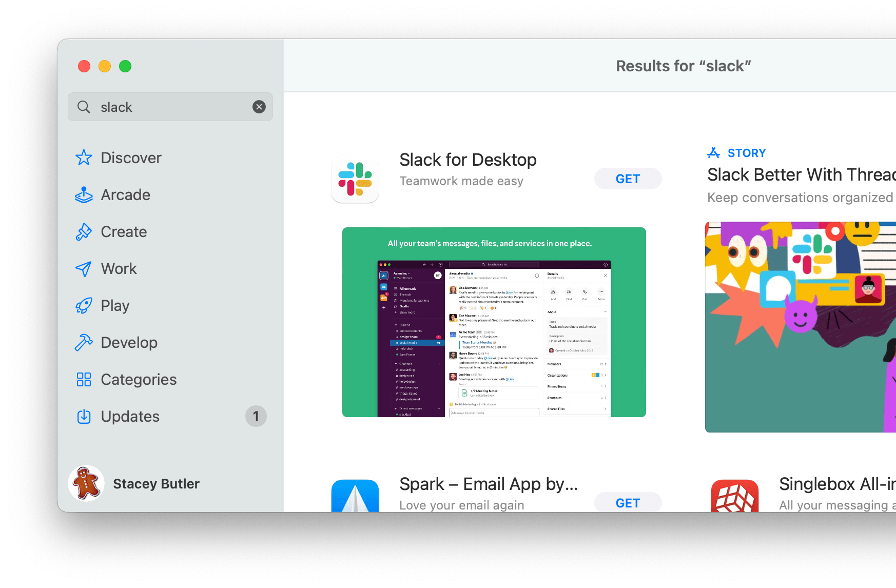This screenshot has width=896, height=588.
Task: Select the Discover star icon in sidebar
Action: click(x=84, y=158)
